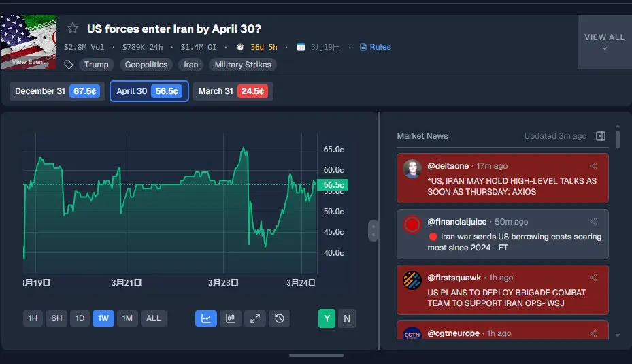Image resolution: width=632 pixels, height=364 pixels.
Task: Expand the VIEW ALL dropdown
Action: [x=605, y=42]
